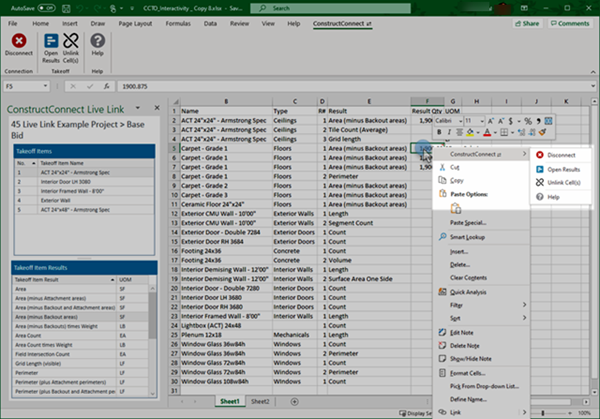This screenshot has width=600, height=419.
Task: Click the Save icon in the title bar
Action: pyautogui.click(x=66, y=8)
